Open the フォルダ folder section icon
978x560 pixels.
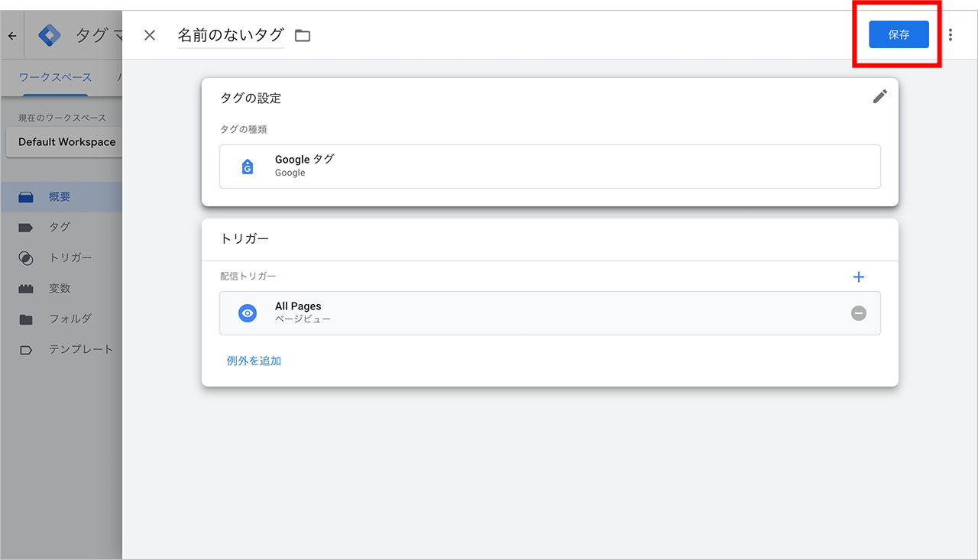pos(24,319)
